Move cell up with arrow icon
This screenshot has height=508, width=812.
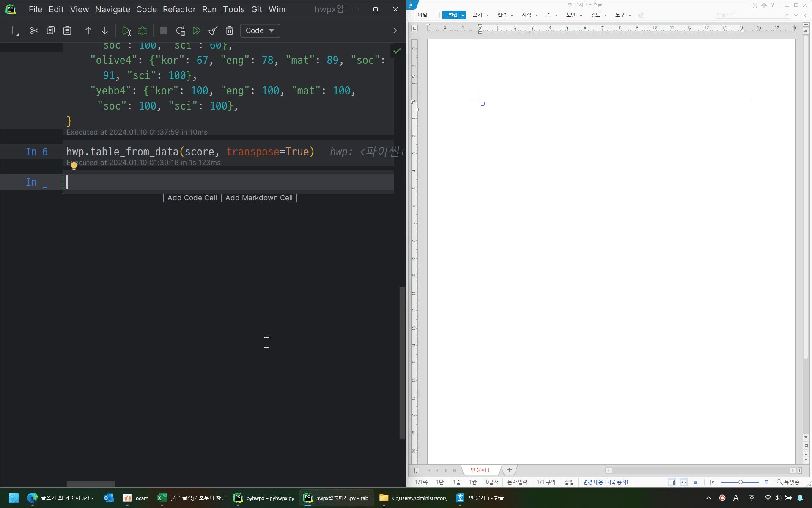(88, 30)
